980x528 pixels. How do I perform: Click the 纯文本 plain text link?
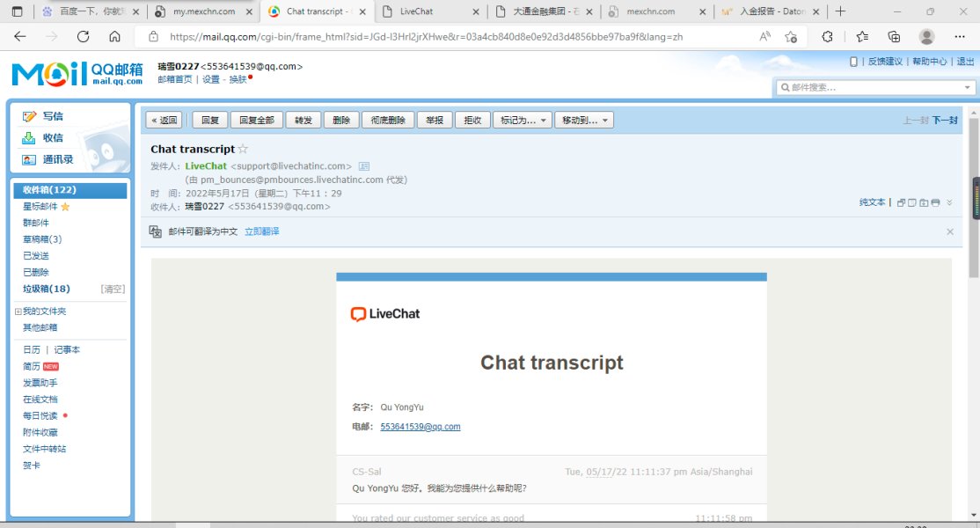873,202
